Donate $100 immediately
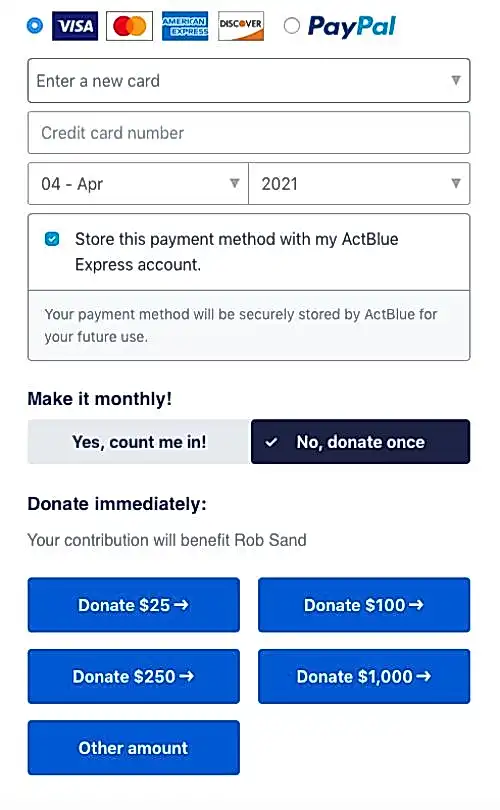 click(364, 605)
